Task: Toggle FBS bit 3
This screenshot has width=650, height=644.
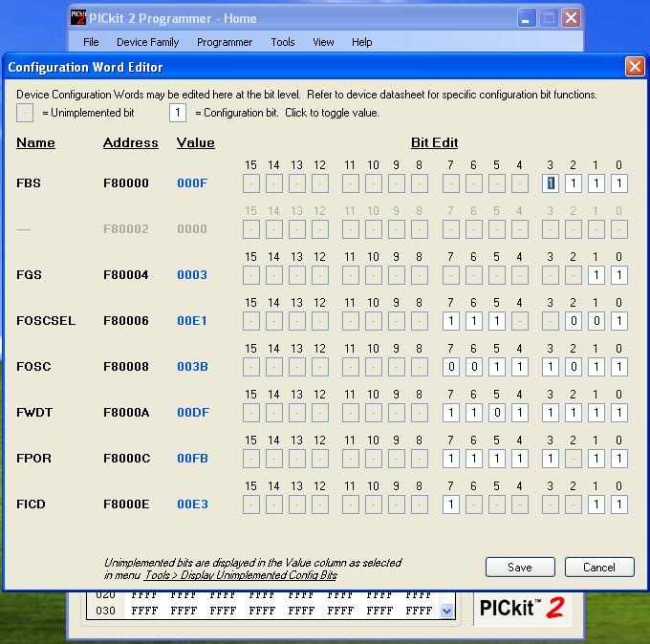Action: point(550,183)
